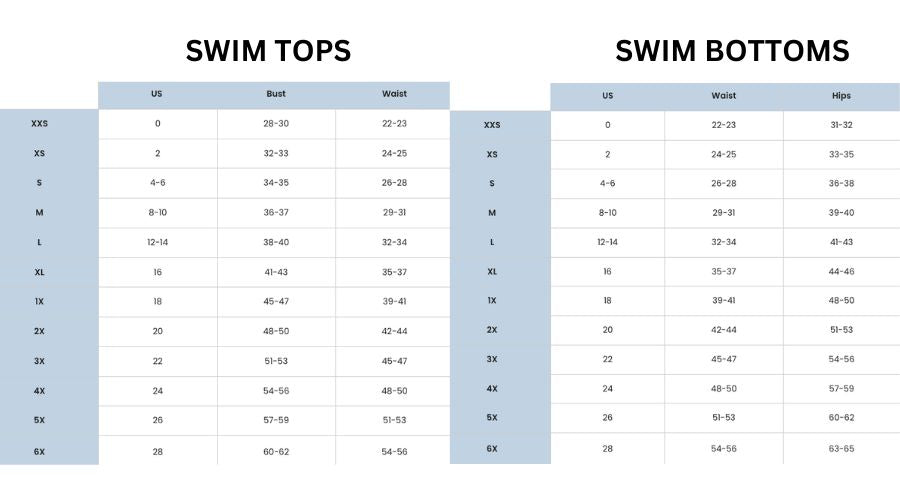Click hips value 63-65 in Swim Bottoms

[x=841, y=448]
